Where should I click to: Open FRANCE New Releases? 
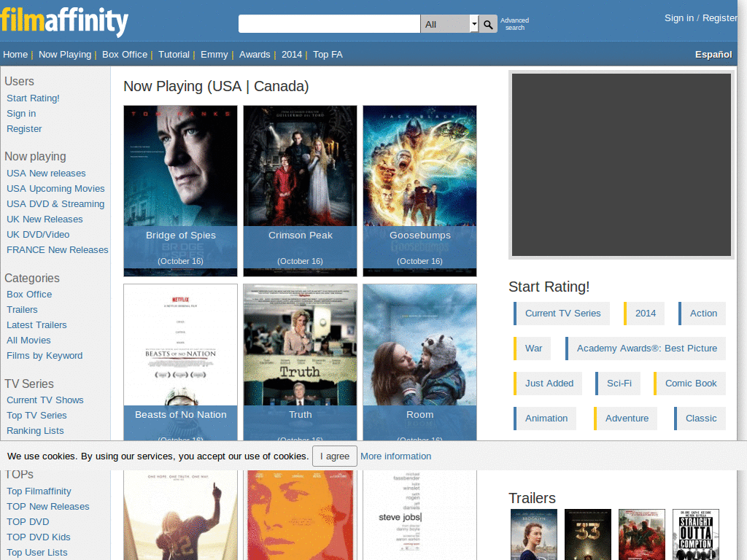57,249
